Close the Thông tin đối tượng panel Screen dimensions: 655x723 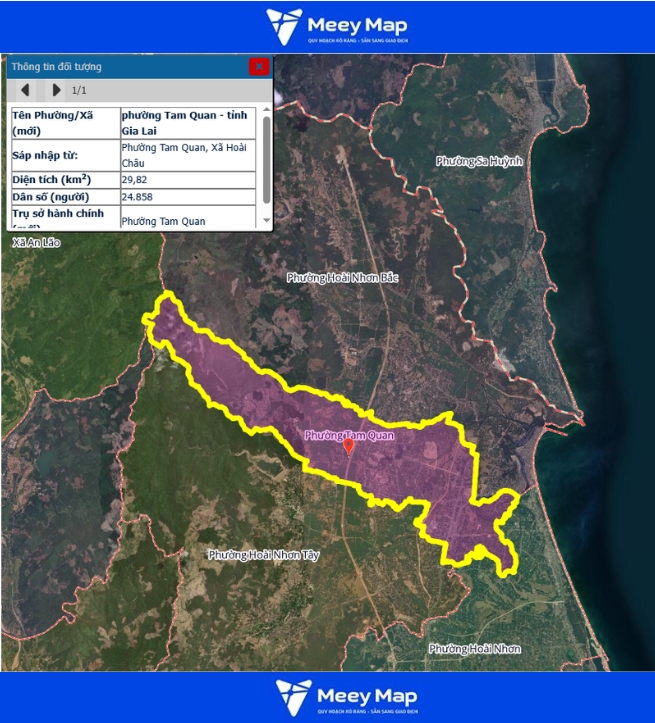click(x=259, y=66)
